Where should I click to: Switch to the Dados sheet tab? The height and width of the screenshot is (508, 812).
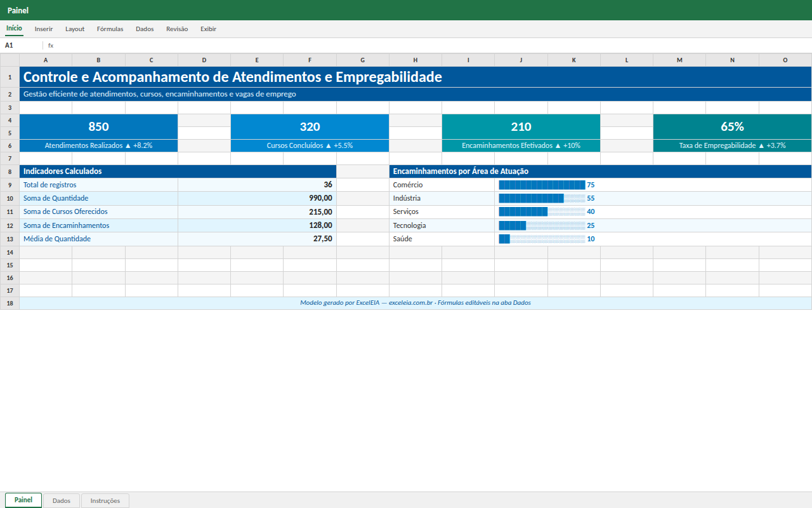(62, 500)
